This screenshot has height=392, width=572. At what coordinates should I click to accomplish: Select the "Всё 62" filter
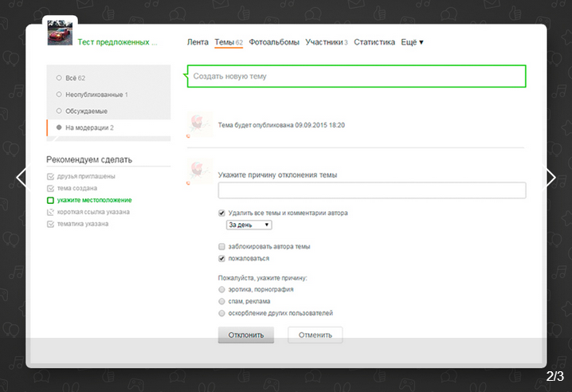(x=108, y=78)
